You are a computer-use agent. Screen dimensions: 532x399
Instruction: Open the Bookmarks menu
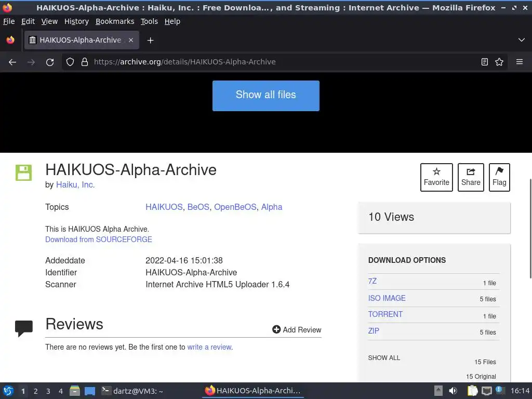pos(115,21)
